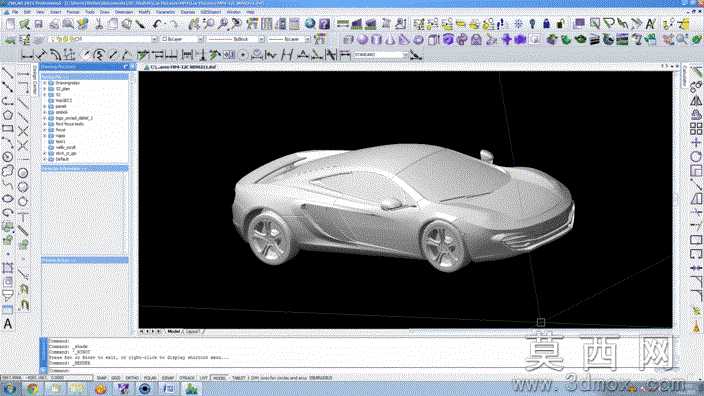Screen dimensions: 704x396
Task: Select the Sphere solid tool
Action: [362, 40]
